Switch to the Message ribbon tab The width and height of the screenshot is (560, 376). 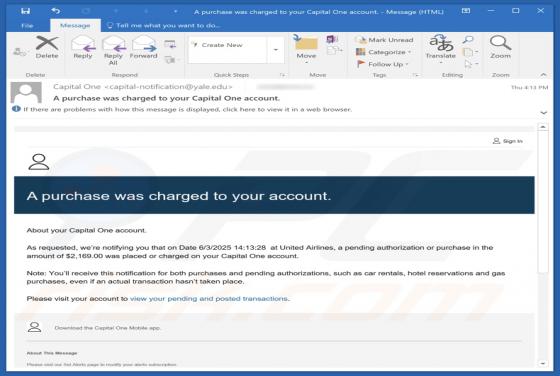pyautogui.click(x=75, y=25)
